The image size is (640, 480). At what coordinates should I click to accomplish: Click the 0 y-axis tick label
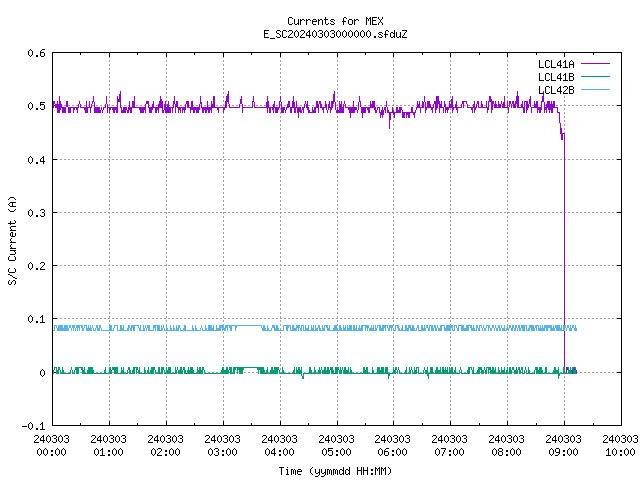pyautogui.click(x=42, y=373)
